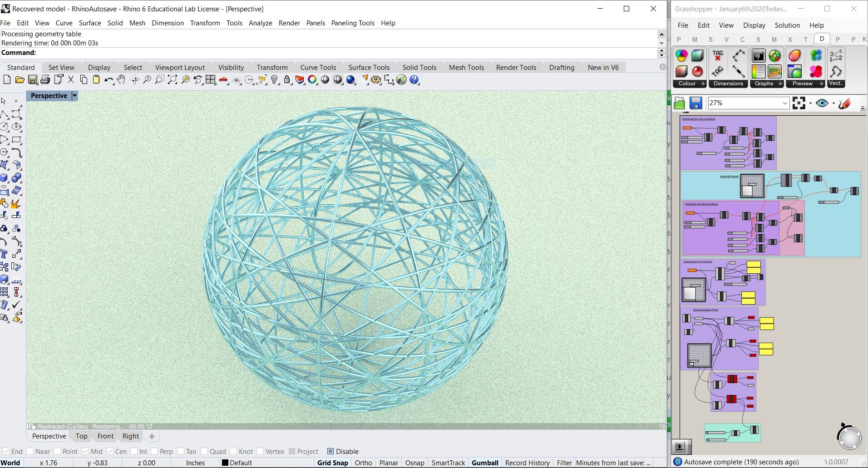Toggle Gumball in the status bar
This screenshot has height=468, width=868.
click(485, 463)
